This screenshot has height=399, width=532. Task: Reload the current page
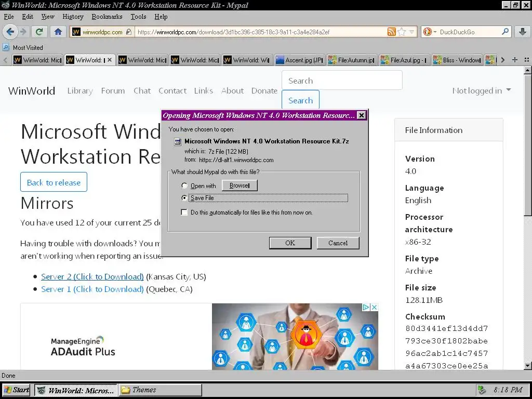pyautogui.click(x=39, y=32)
